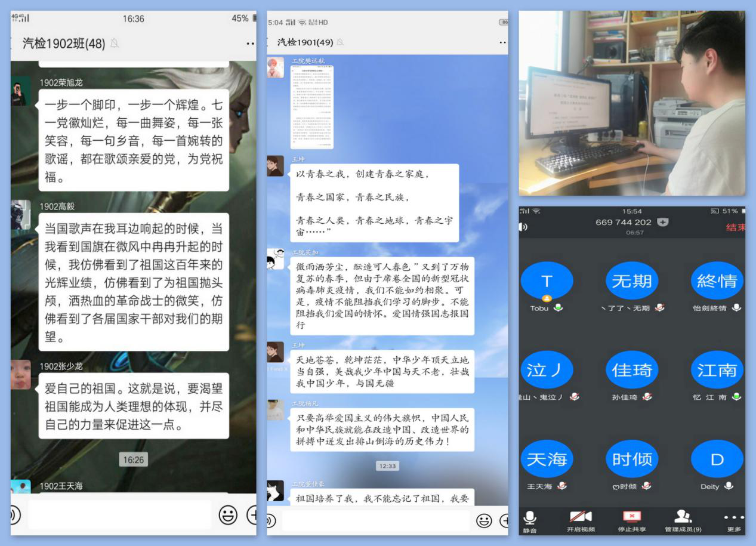This screenshot has width=756, height=546.
Task: Select the 江南 participant tile
Action: point(717,371)
